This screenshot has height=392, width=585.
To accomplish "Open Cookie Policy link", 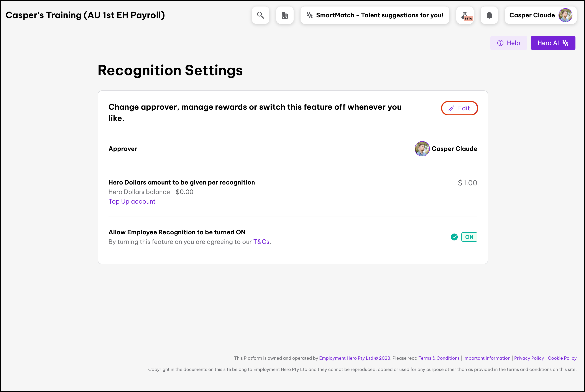I will (x=562, y=358).
